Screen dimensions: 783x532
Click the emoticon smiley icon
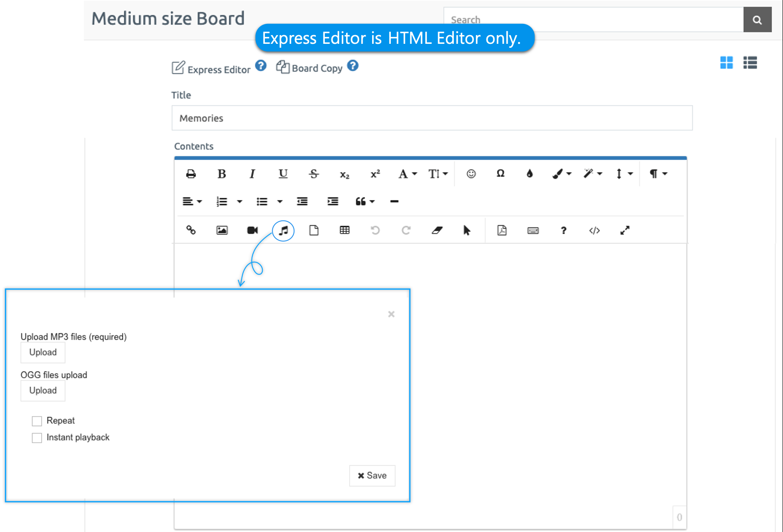[x=471, y=174]
